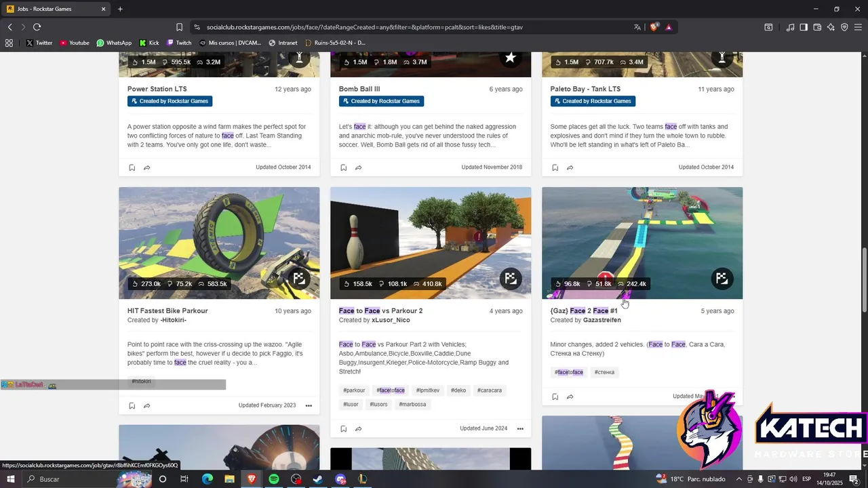Click race flag icon on HIT Fastest Bike Parkour thumbnail

[x=299, y=279]
